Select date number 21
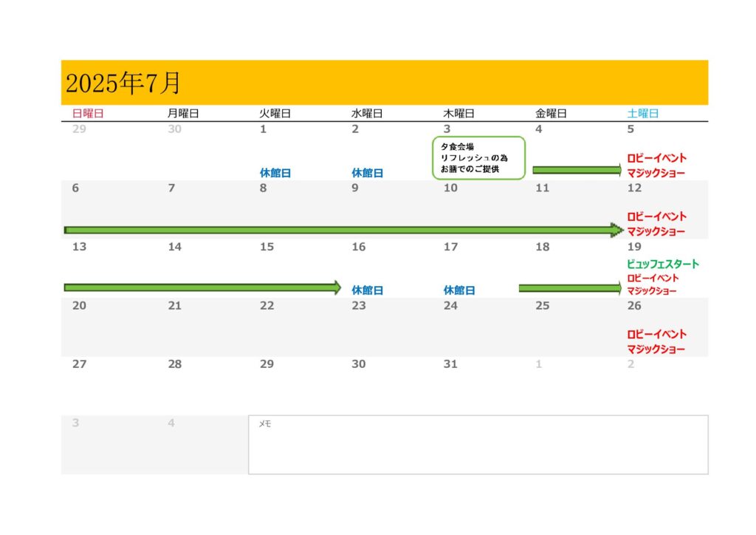The width and height of the screenshot is (756, 535). (x=174, y=305)
